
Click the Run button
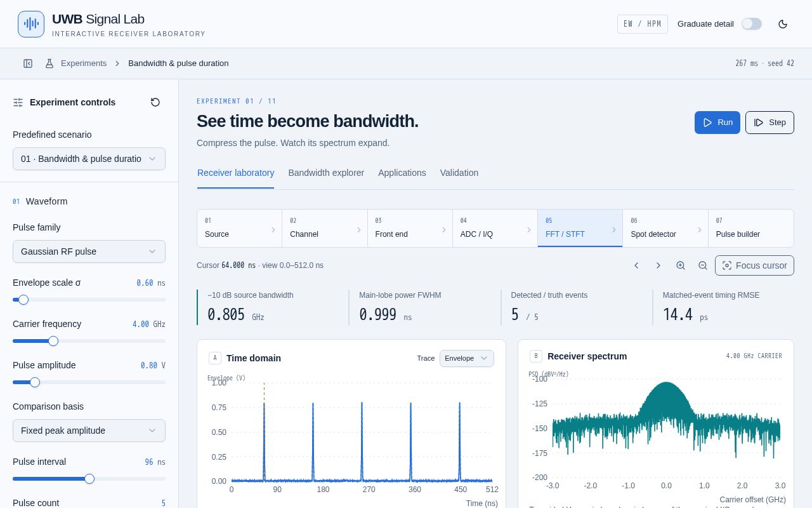click(717, 123)
